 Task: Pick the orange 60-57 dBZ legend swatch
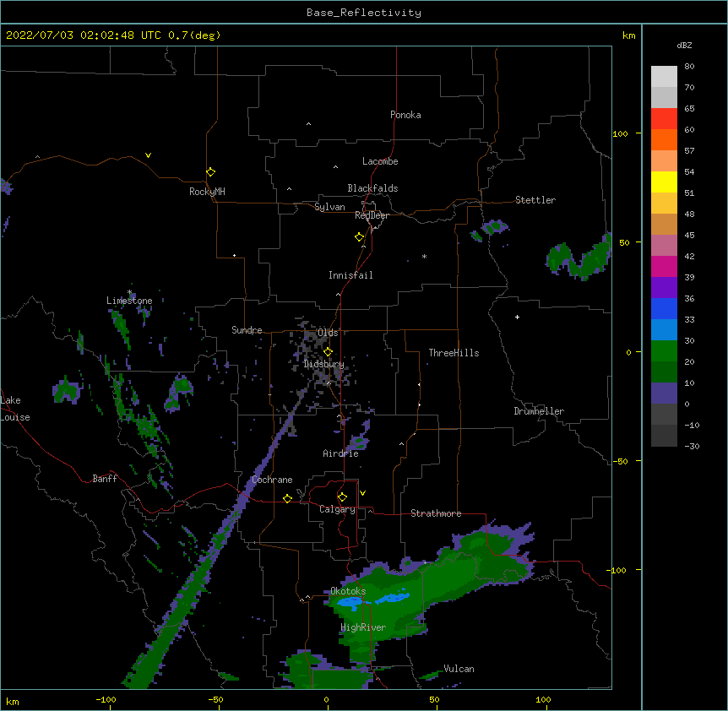pyautogui.click(x=664, y=139)
